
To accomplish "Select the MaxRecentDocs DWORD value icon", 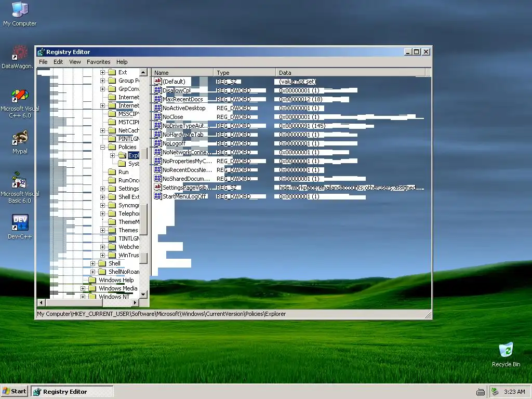I will (157, 99).
